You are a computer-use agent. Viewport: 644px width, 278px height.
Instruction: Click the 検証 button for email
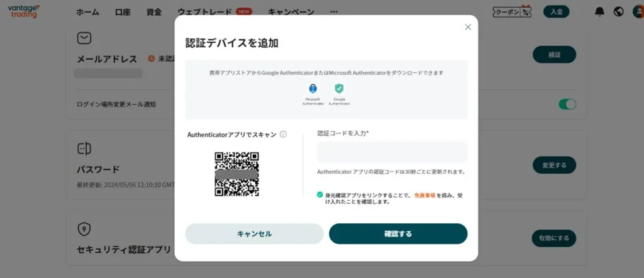(x=555, y=55)
